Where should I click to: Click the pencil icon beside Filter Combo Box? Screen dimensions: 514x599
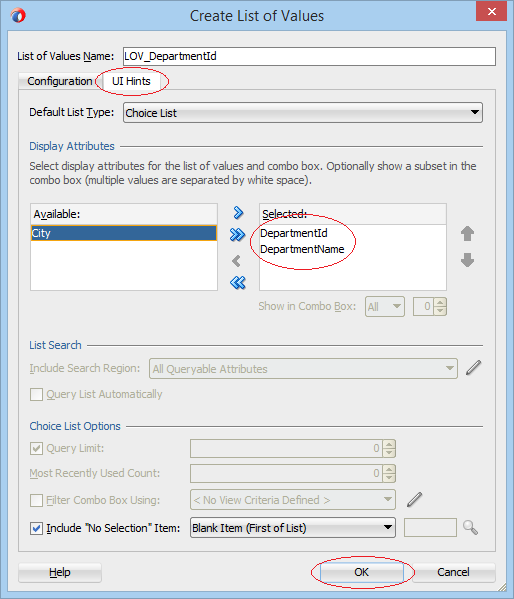click(x=414, y=499)
